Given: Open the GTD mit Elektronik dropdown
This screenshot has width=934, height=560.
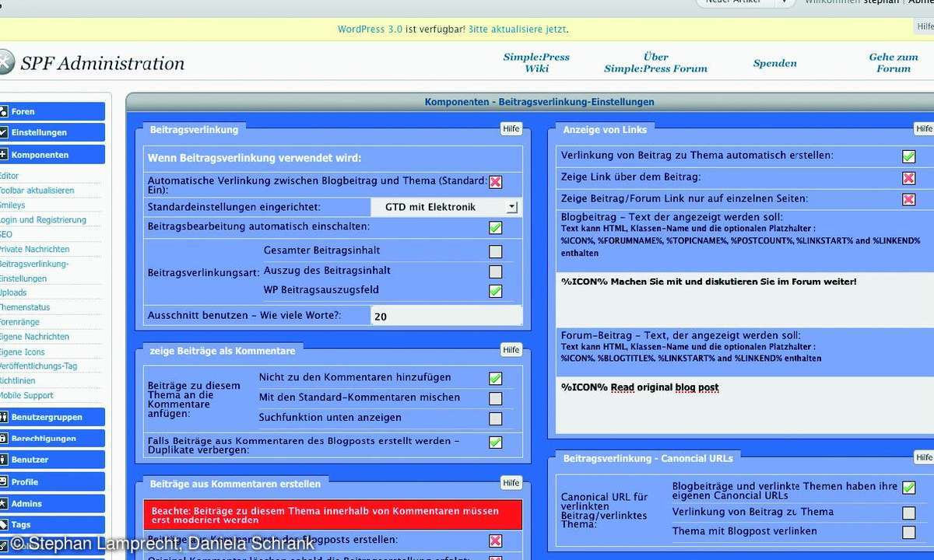Looking at the screenshot, I should coord(445,207).
